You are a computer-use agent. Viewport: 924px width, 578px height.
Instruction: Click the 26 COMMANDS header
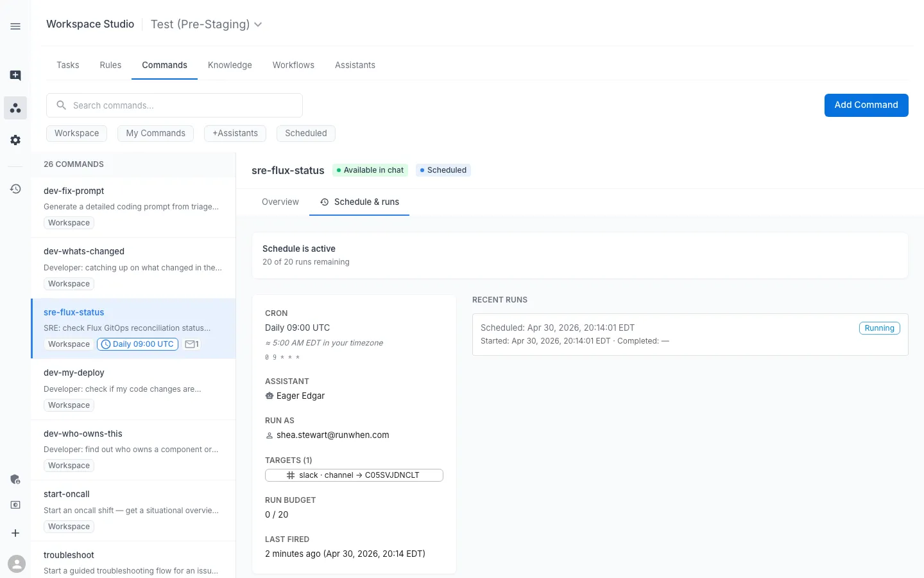[x=74, y=164]
